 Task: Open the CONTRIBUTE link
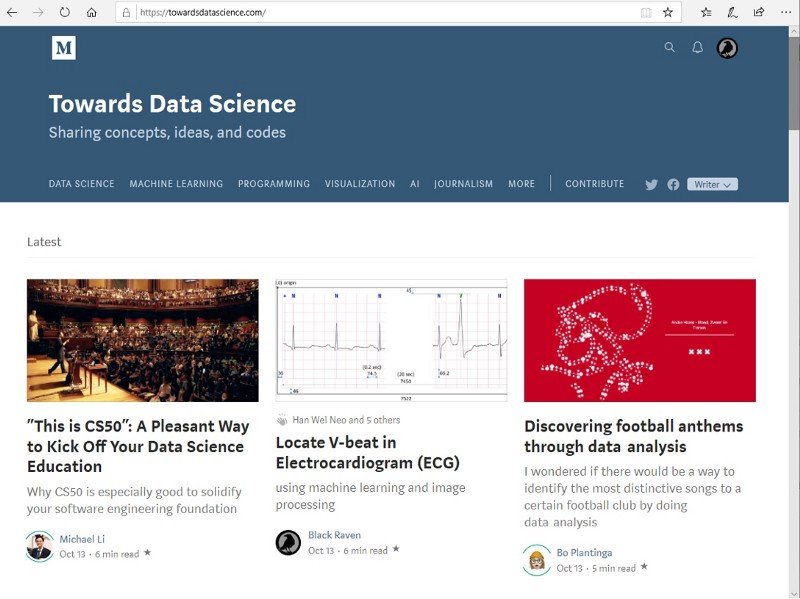pyautogui.click(x=594, y=184)
